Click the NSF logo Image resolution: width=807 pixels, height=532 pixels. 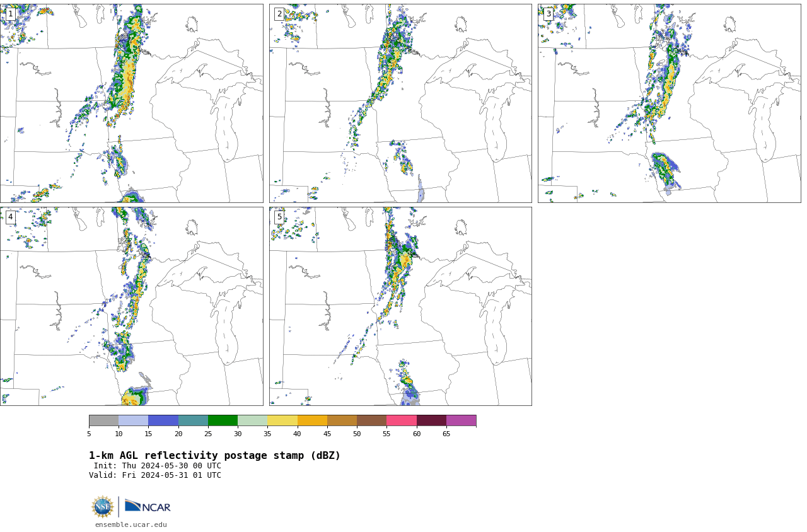click(103, 507)
